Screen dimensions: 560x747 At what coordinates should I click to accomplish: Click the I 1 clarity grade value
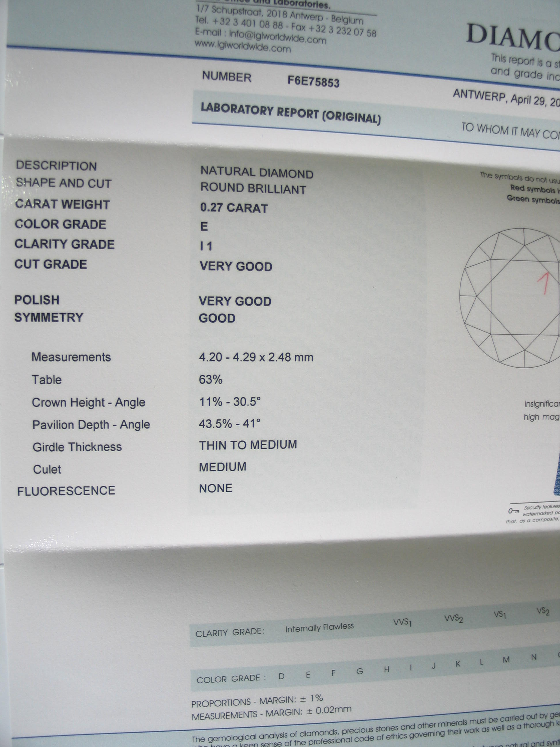206,246
